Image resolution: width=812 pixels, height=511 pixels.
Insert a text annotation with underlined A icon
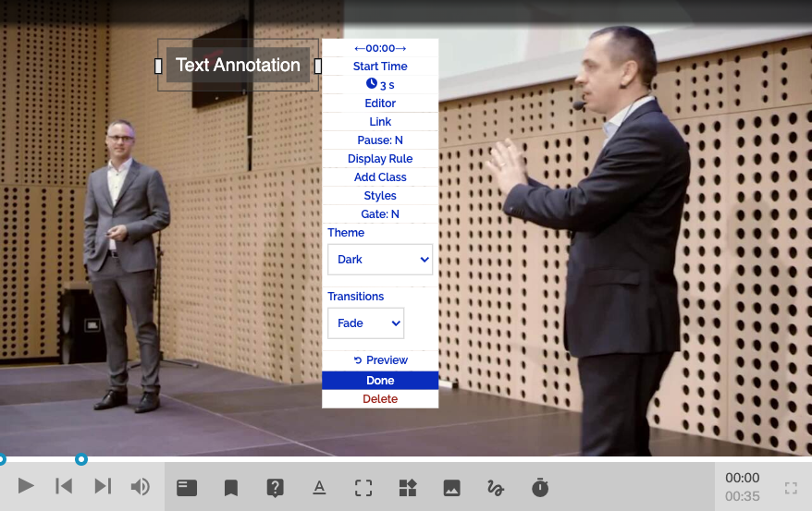pos(319,488)
